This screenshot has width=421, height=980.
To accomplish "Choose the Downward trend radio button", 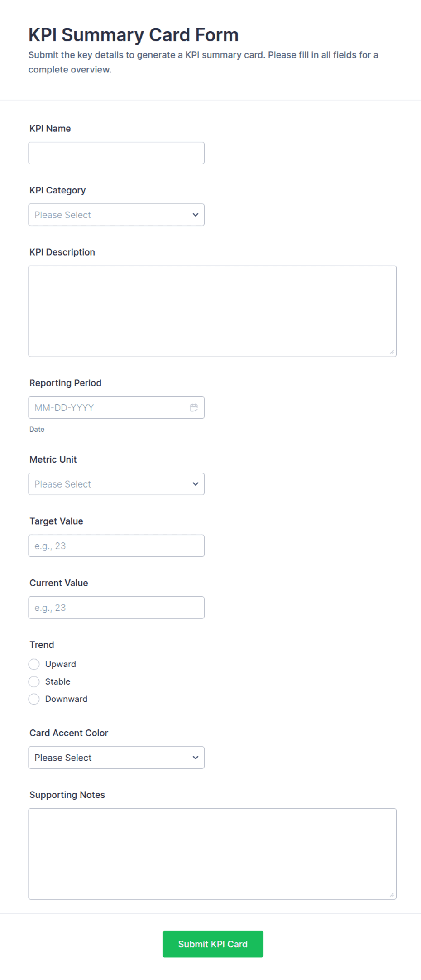I will point(34,699).
